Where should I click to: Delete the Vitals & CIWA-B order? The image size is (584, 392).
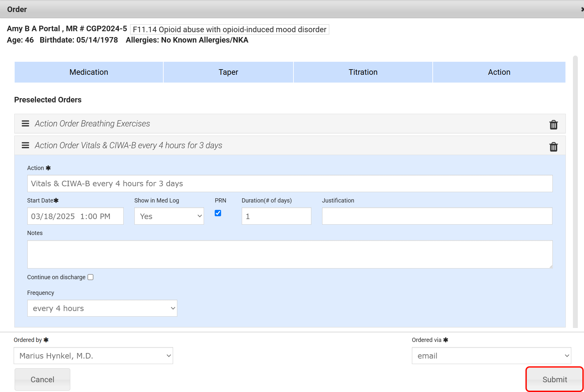[x=553, y=147]
